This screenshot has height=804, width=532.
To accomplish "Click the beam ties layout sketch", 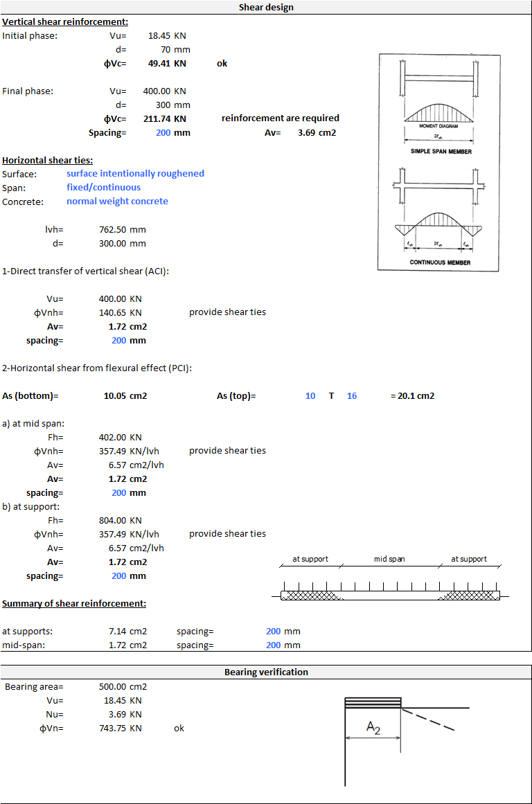I will 391,578.
